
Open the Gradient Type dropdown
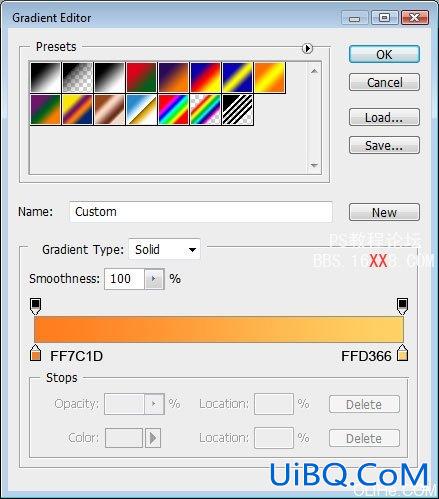pyautogui.click(x=164, y=249)
